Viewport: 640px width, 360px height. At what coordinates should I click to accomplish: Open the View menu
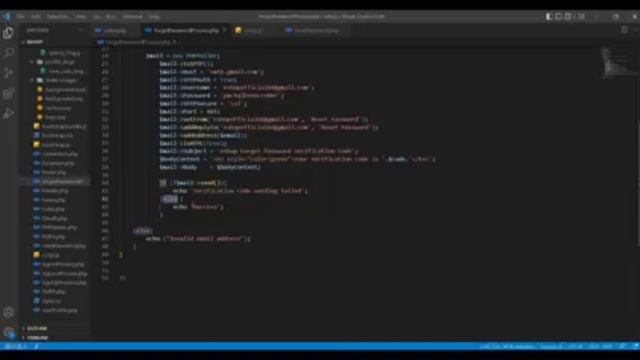[x=80, y=17]
